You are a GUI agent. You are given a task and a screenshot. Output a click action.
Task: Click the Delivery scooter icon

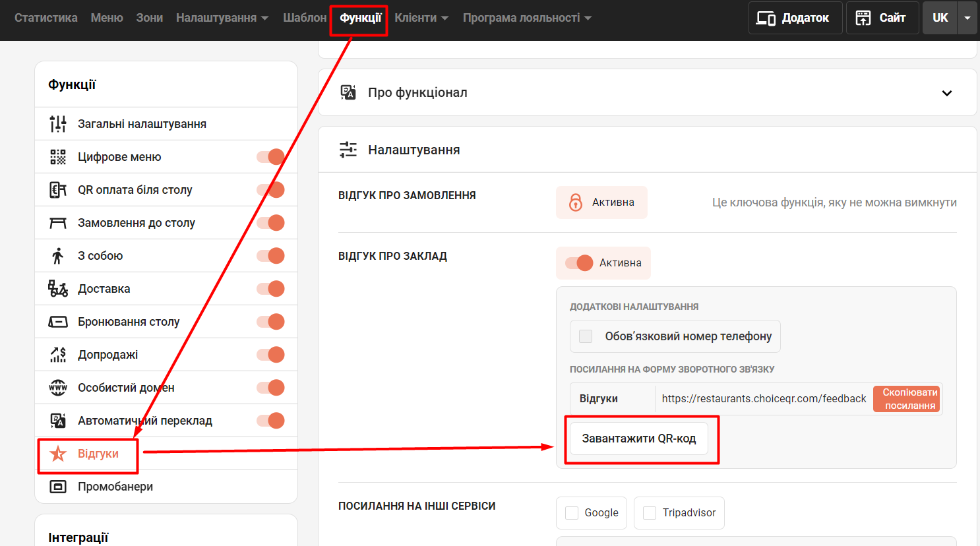[x=58, y=289]
